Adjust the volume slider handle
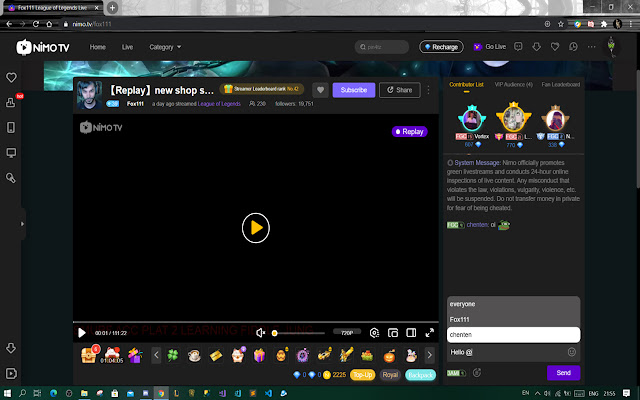The image size is (640, 400). 275,333
